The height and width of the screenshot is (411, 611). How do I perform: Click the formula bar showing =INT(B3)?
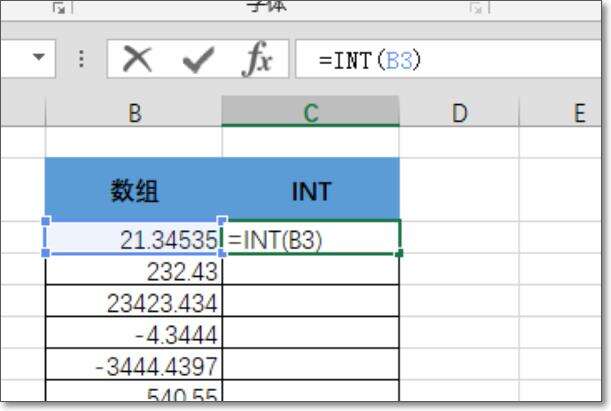[448, 60]
